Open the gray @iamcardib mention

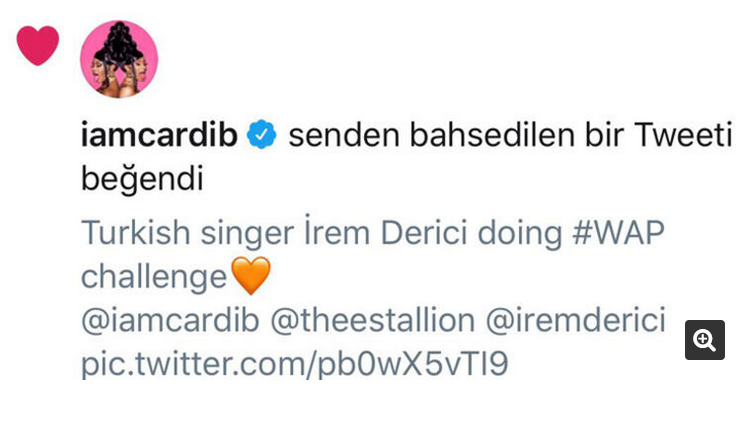171,320
